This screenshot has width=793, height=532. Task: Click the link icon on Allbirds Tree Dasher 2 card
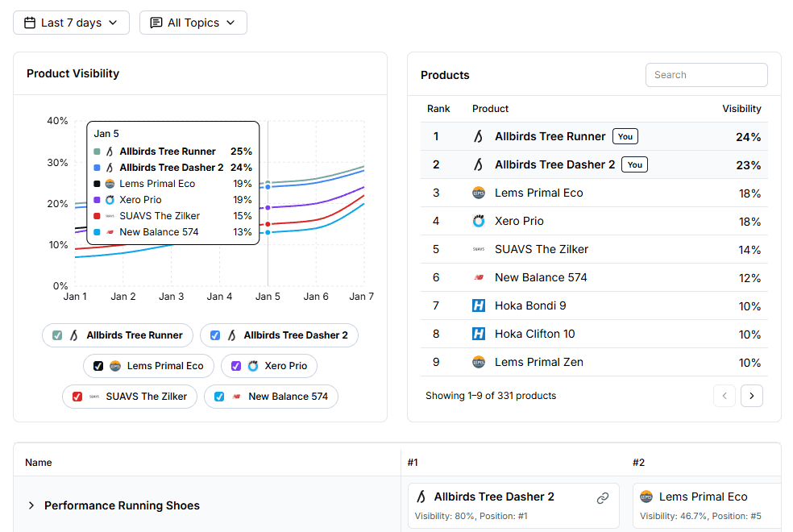tap(602, 498)
